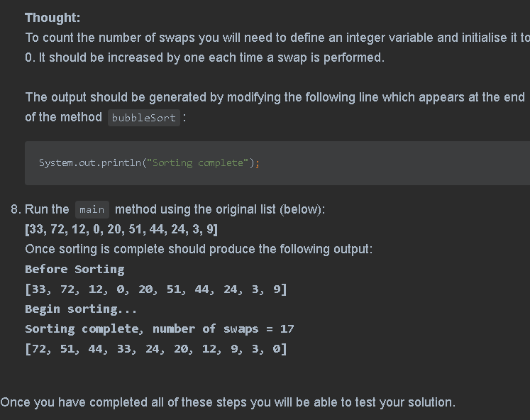Click 'Sorting complete, number of swaps = 17' line
This screenshot has height=420, width=530.
click(160, 329)
